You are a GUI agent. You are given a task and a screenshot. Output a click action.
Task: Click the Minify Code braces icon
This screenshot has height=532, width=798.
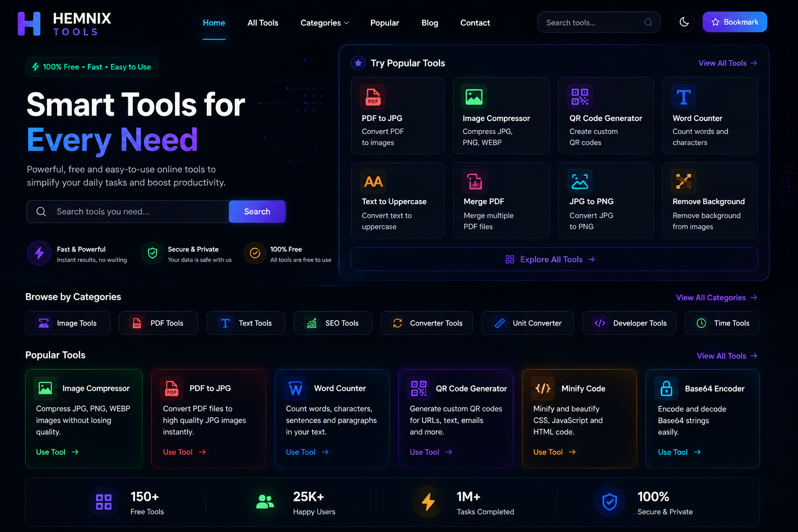click(542, 388)
